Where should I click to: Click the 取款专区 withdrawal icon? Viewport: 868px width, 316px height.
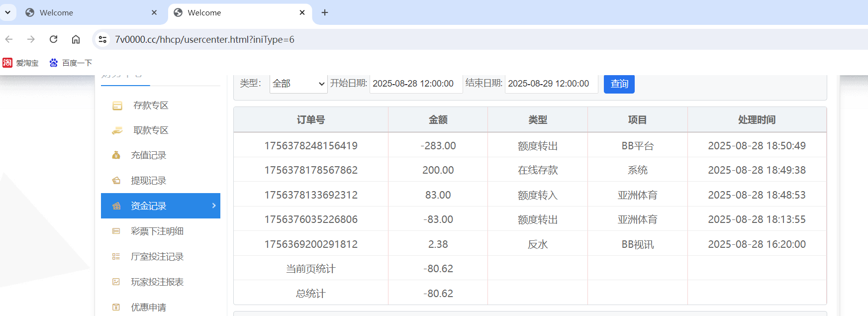point(117,130)
